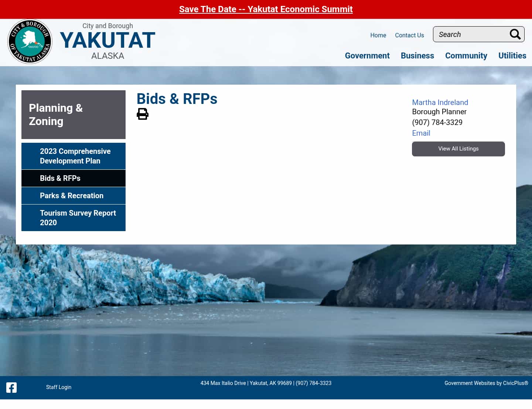
Task: Open the Facebook page via footer icon
Action: click(11, 388)
